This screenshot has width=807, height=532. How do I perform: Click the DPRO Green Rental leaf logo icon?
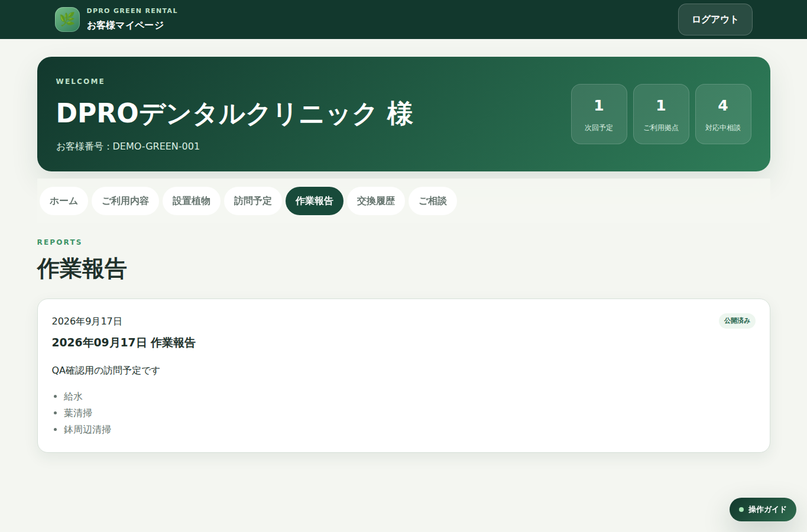coord(67,20)
